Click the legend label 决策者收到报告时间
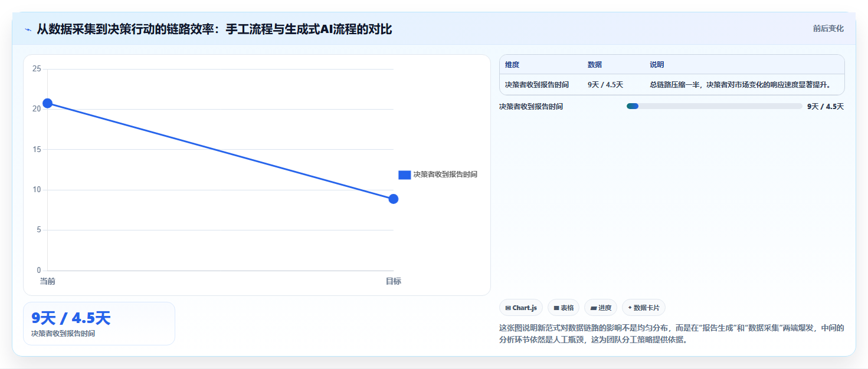Image resolution: width=868 pixels, height=369 pixels. pyautogui.click(x=445, y=174)
